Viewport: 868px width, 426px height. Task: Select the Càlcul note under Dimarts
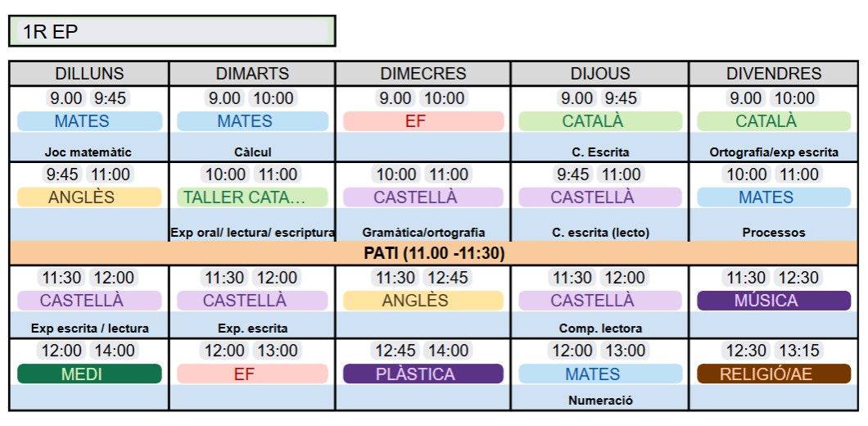(252, 152)
